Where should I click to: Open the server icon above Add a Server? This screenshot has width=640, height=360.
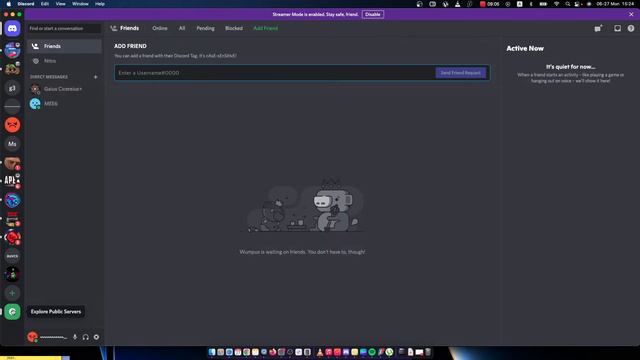tap(12, 275)
